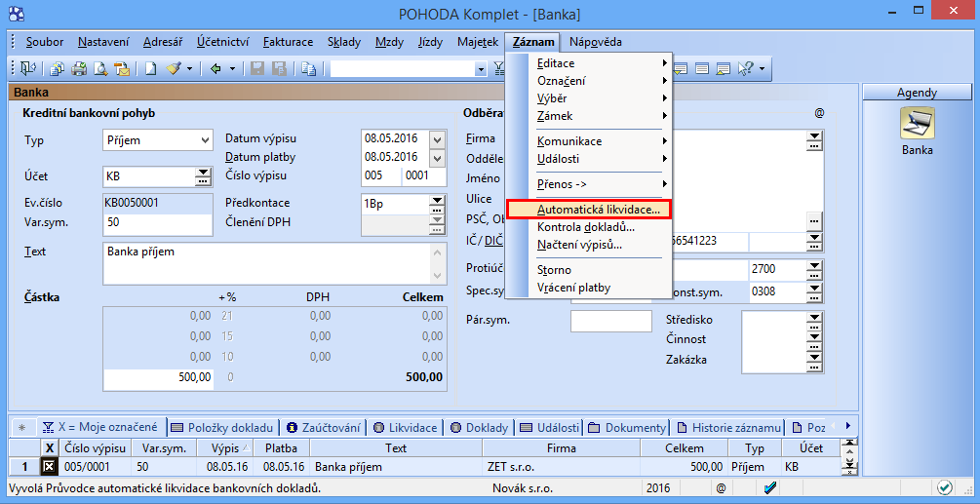The width and height of the screenshot is (980, 504).
Task: Click the POHODA application icon in title bar
Action: [x=18, y=13]
